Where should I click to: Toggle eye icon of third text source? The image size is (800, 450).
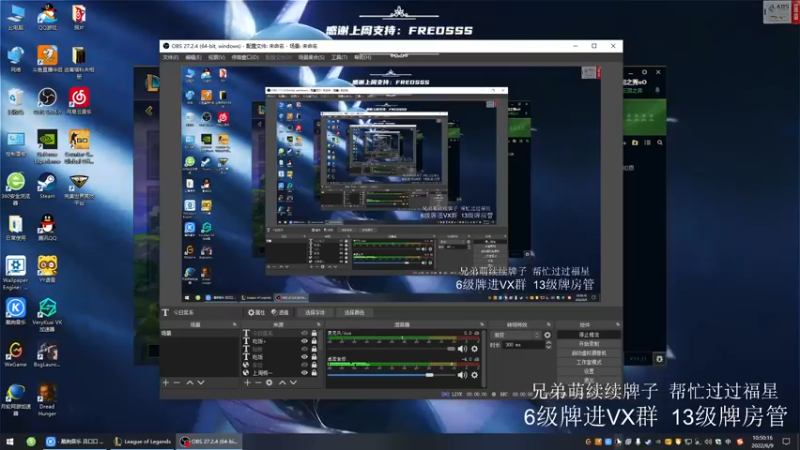coord(305,349)
